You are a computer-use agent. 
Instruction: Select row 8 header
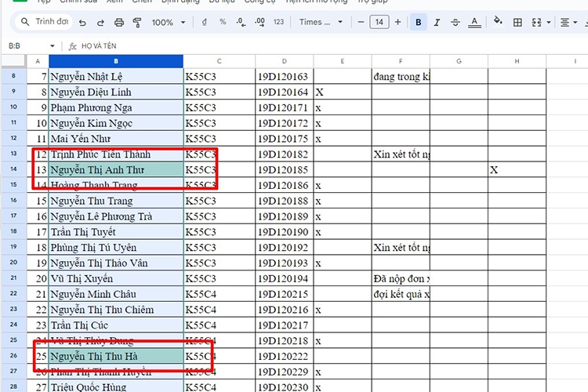click(x=13, y=76)
